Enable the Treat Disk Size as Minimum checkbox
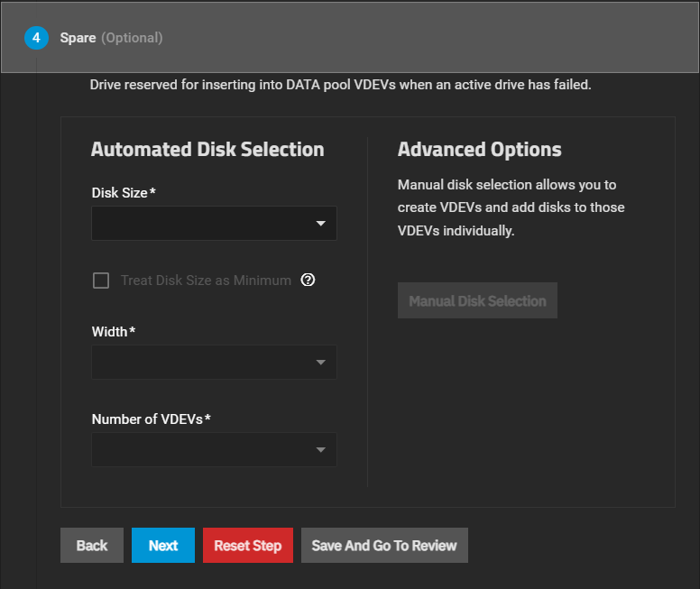 pyautogui.click(x=101, y=281)
